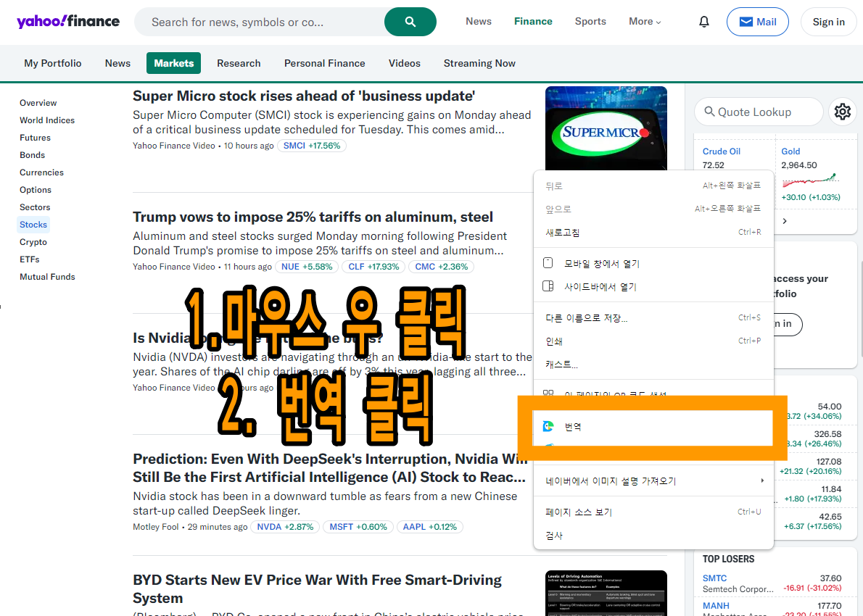Viewport: 863px width, 616px height.
Task: Focus the main search field
Action: pyautogui.click(x=259, y=22)
